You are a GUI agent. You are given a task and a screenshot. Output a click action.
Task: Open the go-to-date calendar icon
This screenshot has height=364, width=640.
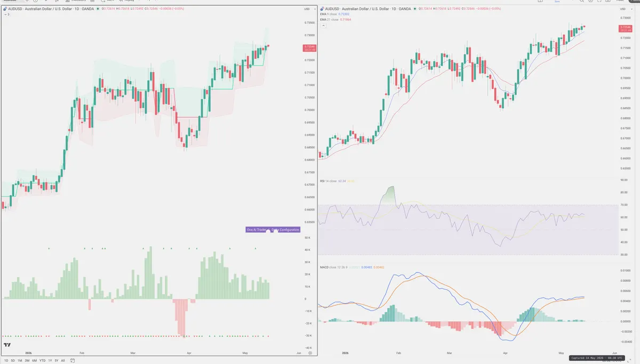tap(73, 361)
